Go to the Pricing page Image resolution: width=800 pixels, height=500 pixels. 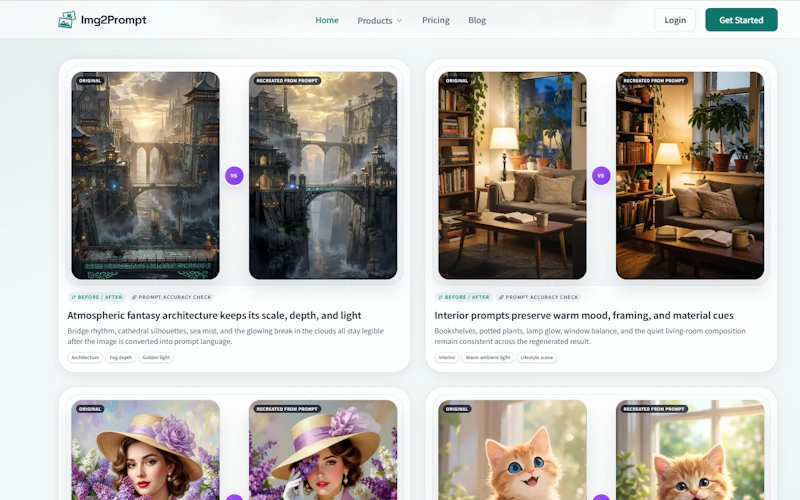coord(436,20)
